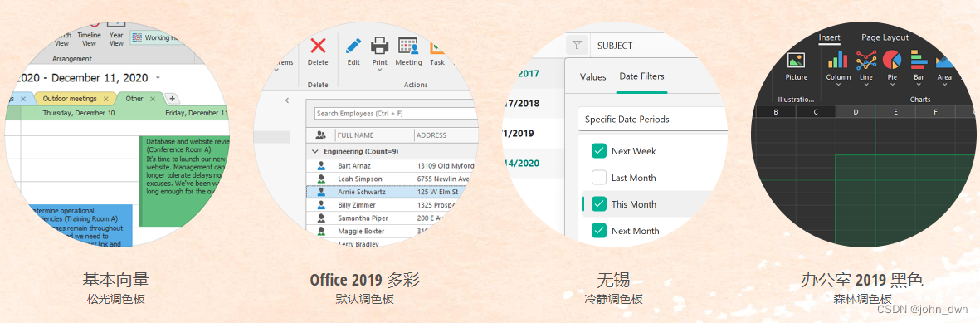980x323 pixels.
Task: Uncheck the This Month checkbox
Action: pyautogui.click(x=599, y=204)
